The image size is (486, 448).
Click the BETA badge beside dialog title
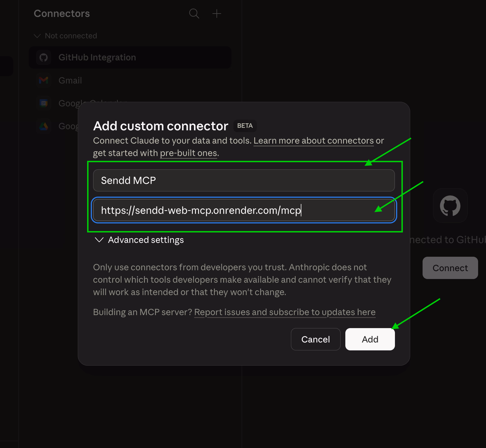coord(245,126)
